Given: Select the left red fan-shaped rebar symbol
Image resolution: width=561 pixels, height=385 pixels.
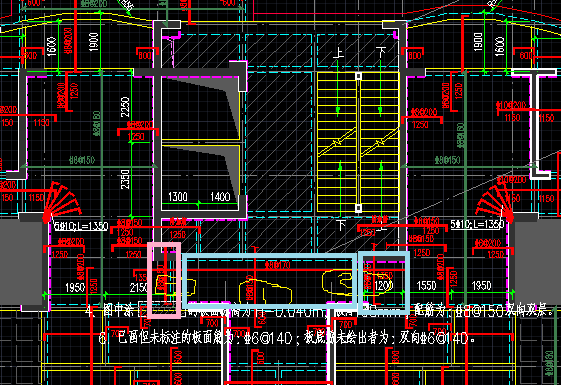Looking at the screenshot, I should coord(62,201).
